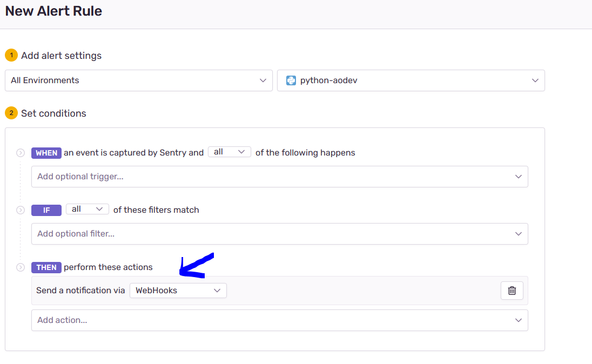Delete the WebHooks notification action
The image size is (592, 364).
click(512, 291)
